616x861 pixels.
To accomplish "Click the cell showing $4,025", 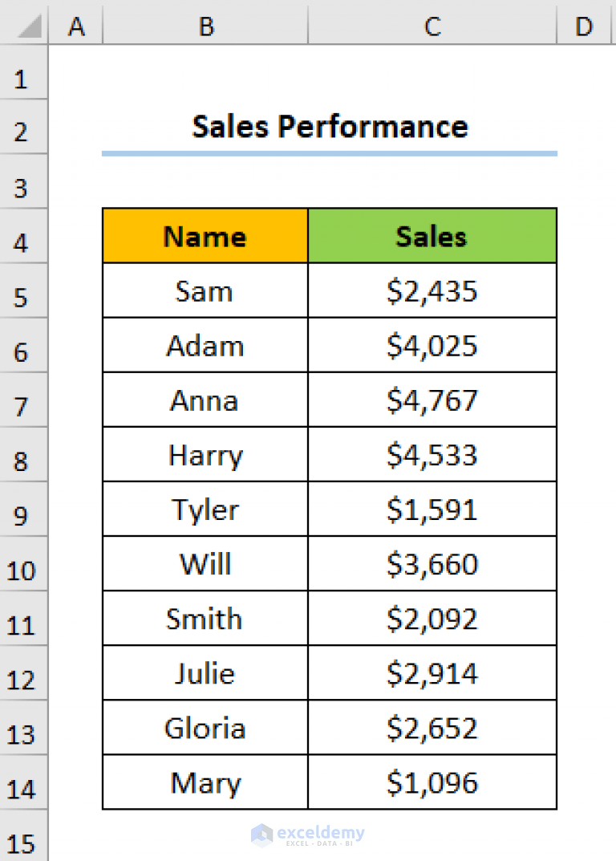I will 432,346.
